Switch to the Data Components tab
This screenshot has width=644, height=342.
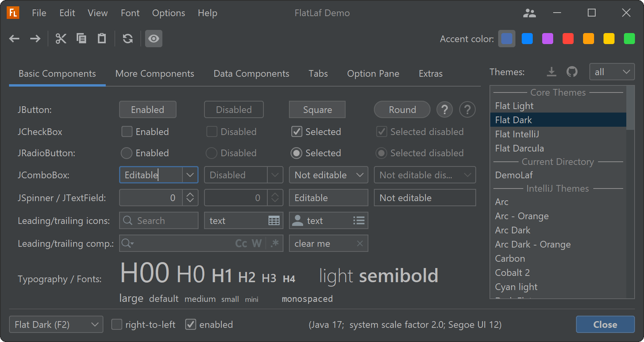coord(251,74)
